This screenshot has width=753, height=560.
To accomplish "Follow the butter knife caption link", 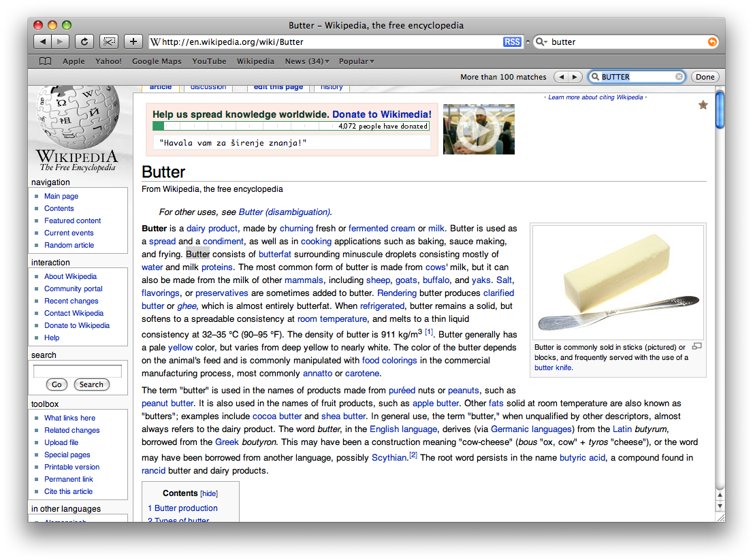I will (x=553, y=367).
